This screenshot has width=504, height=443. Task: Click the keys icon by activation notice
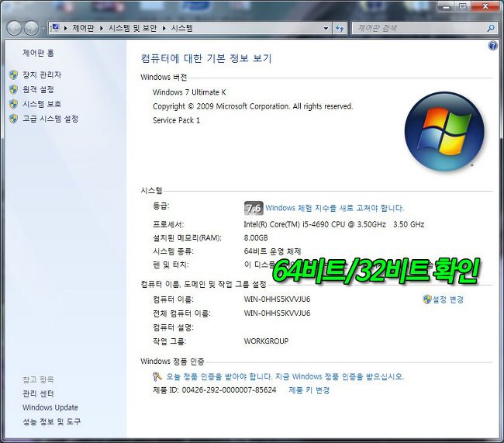click(157, 376)
